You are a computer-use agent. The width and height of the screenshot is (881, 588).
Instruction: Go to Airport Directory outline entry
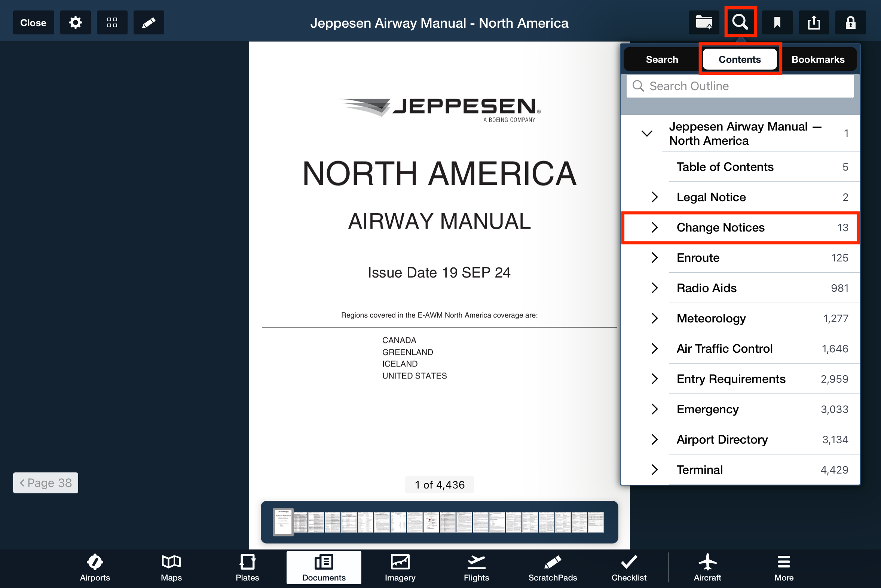point(740,440)
